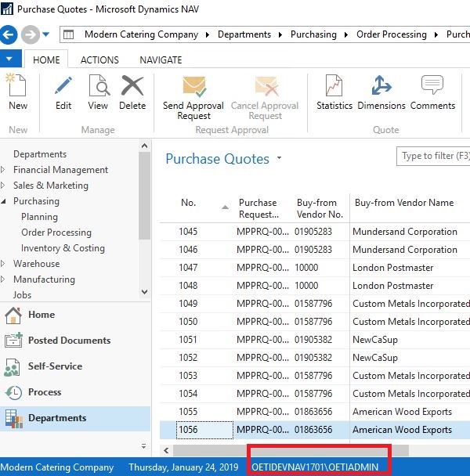This screenshot has height=476, width=470.
Task: Click arrow after Modern Catering Company breadcrumb
Action: (208, 35)
